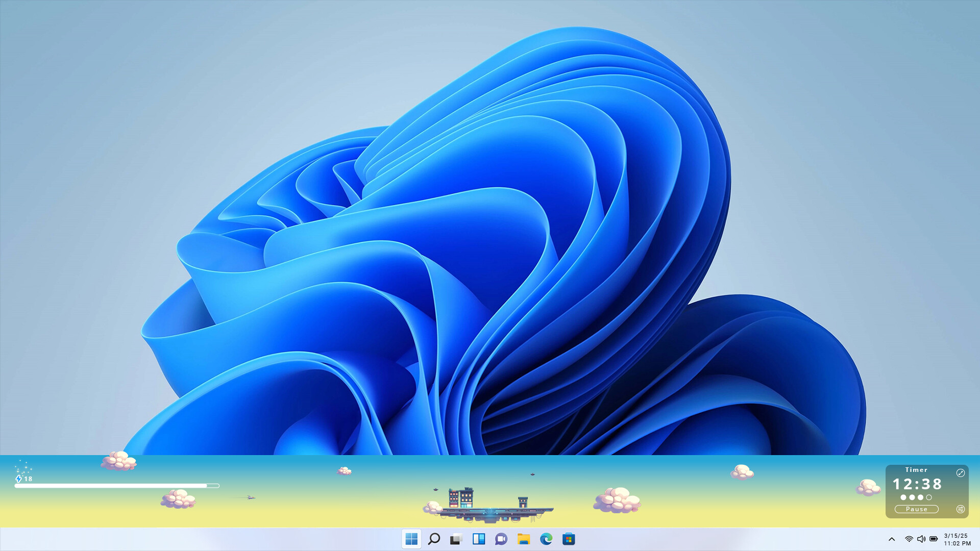Click the white energy progress bar
Screen dimensions: 980x551
pos(117,486)
